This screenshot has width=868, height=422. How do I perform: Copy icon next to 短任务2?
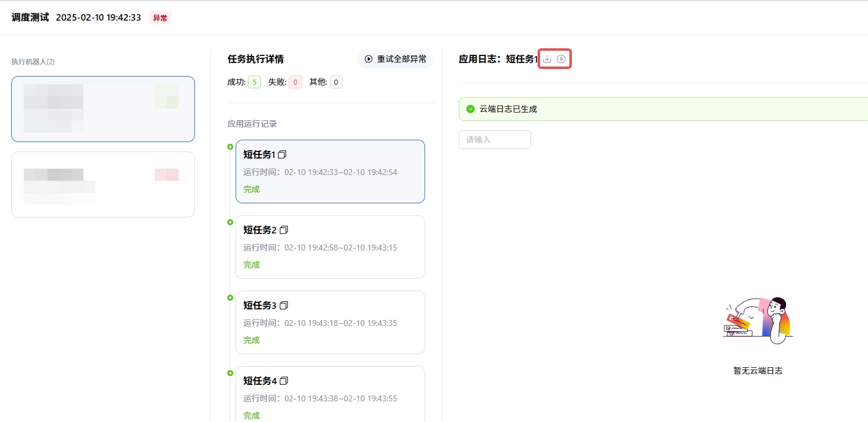tap(284, 230)
